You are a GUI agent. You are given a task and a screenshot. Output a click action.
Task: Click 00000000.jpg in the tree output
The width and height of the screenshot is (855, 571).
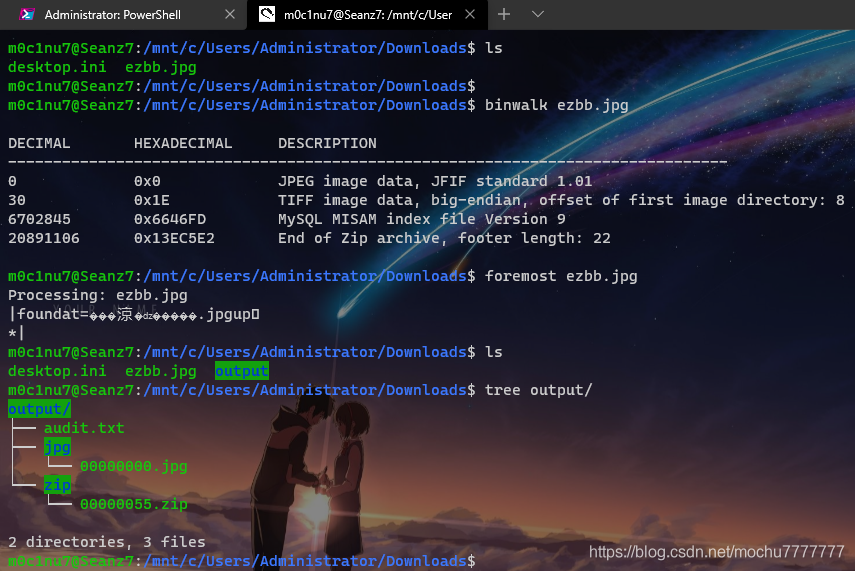134,466
